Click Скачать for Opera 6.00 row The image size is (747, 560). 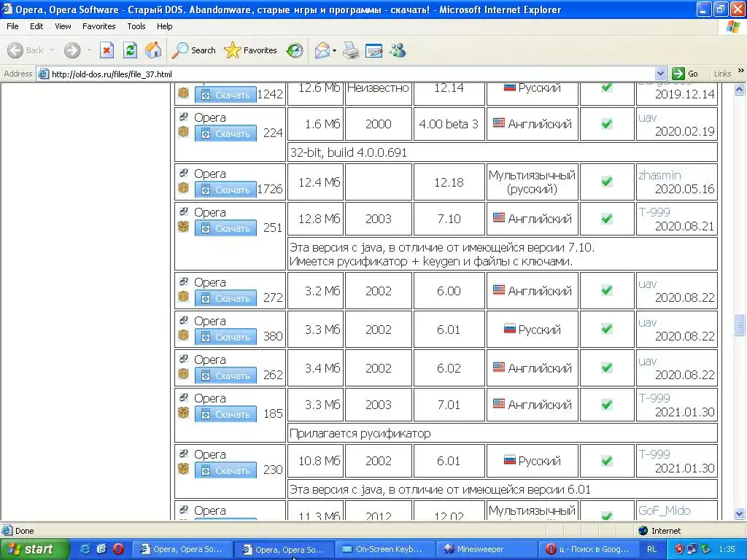pyautogui.click(x=225, y=298)
